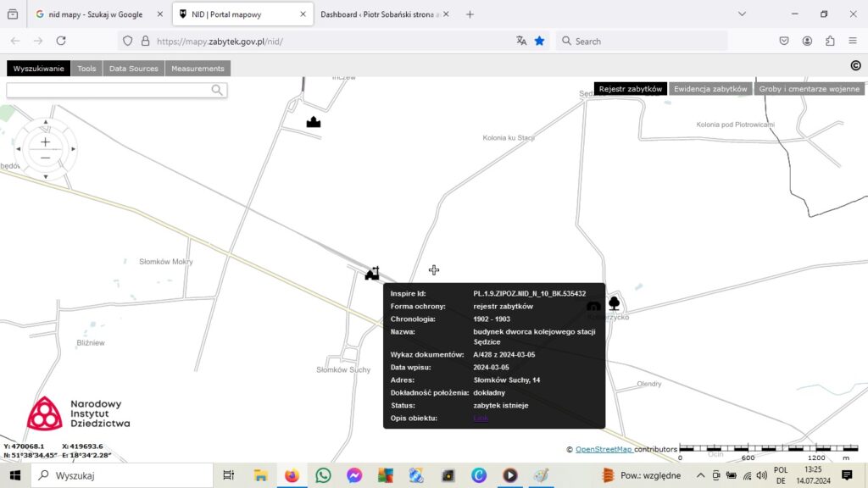Switch to the Wyszukiwanie tab
The width and height of the screenshot is (868, 488).
[x=38, y=69]
